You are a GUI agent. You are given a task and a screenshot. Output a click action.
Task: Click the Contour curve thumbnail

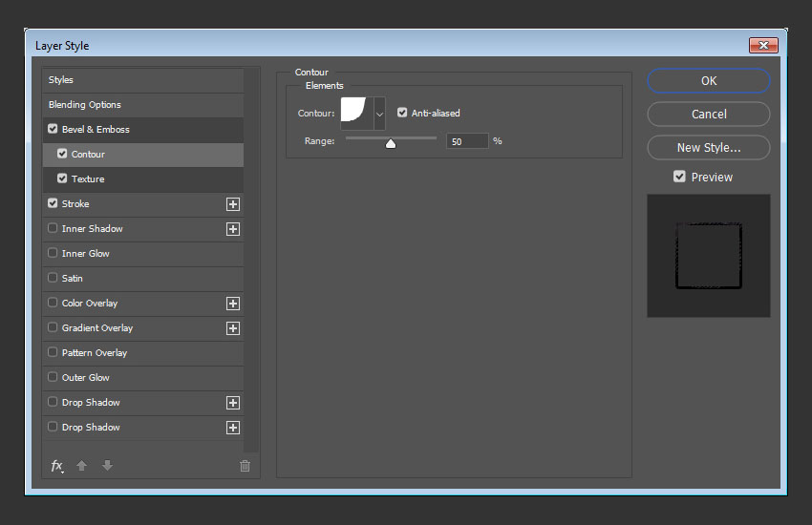pos(357,114)
